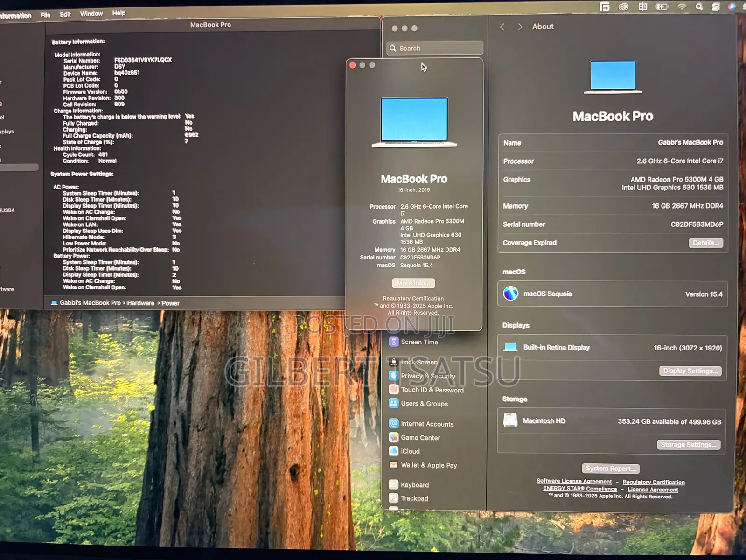Open the Software License Agreement link
The width and height of the screenshot is (746, 560).
(574, 481)
